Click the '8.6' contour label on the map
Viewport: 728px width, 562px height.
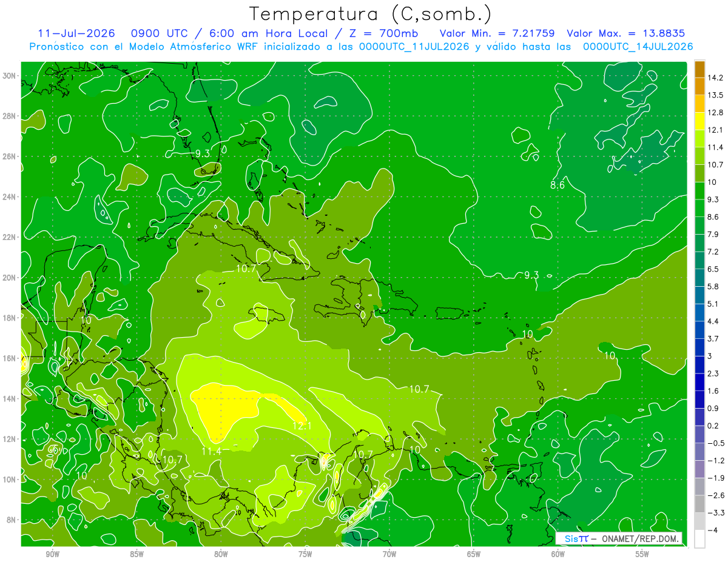coord(558,186)
